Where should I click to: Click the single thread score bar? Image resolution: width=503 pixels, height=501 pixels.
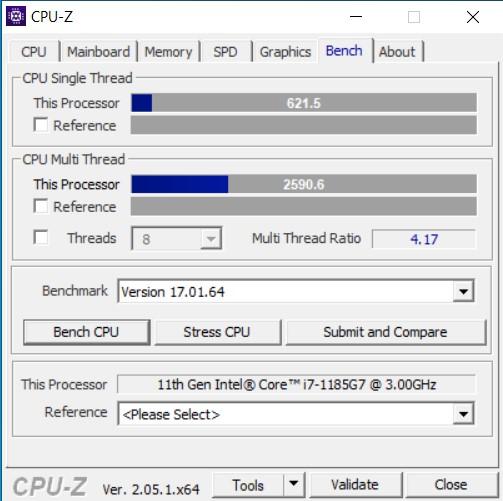(x=304, y=103)
